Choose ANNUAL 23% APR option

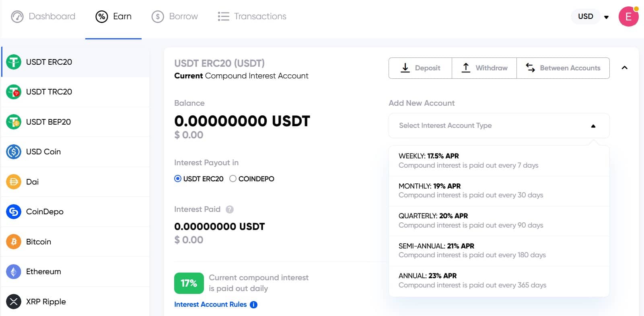click(x=499, y=281)
